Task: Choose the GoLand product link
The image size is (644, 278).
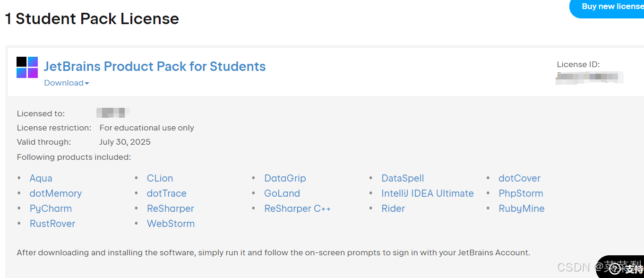Action: (x=283, y=193)
